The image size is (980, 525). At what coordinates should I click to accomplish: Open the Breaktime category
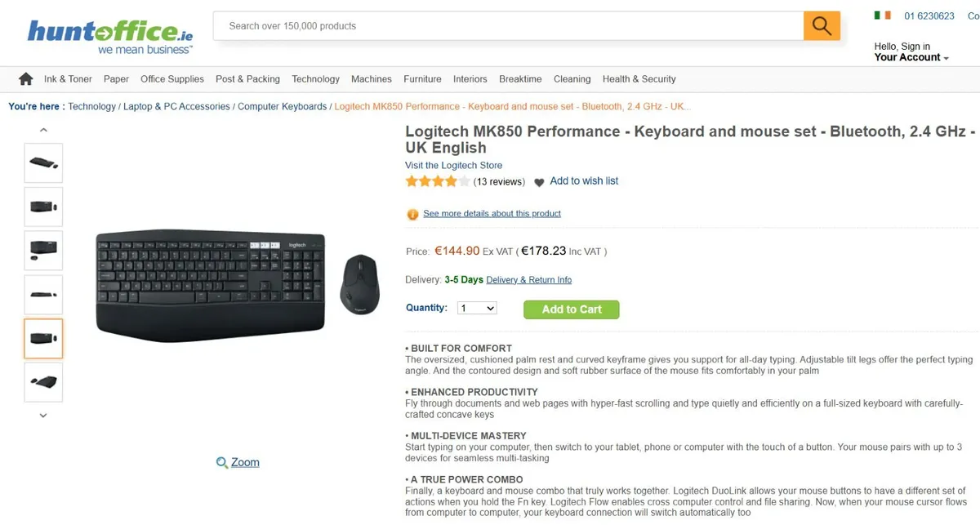click(x=520, y=78)
